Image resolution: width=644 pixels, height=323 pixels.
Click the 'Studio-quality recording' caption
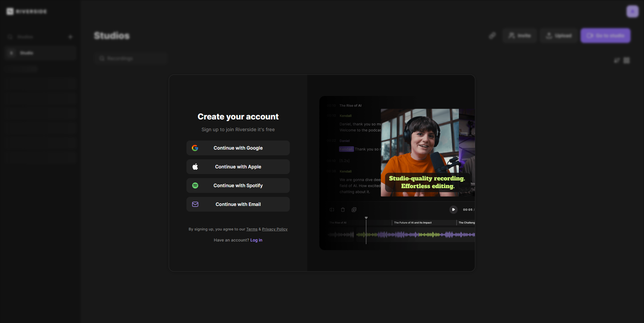pos(427,182)
